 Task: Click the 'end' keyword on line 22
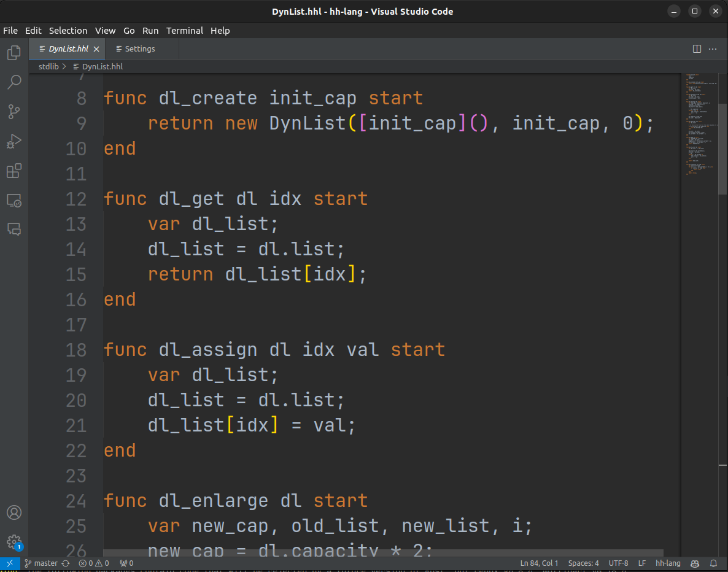click(x=120, y=451)
